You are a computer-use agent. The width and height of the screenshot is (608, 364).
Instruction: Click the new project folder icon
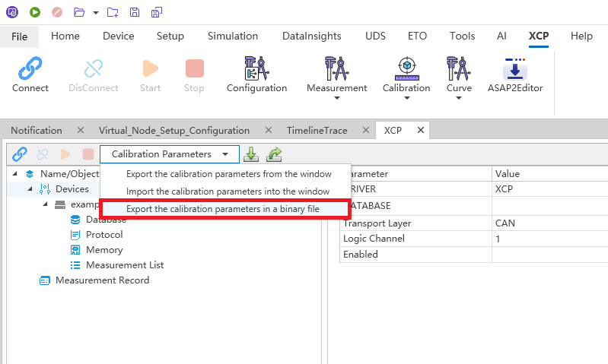[113, 12]
